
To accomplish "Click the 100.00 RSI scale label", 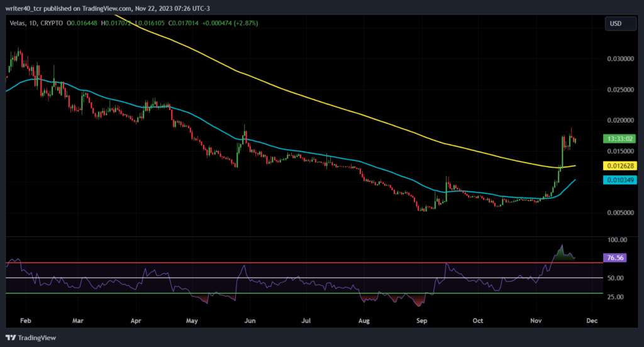I will click(x=617, y=240).
